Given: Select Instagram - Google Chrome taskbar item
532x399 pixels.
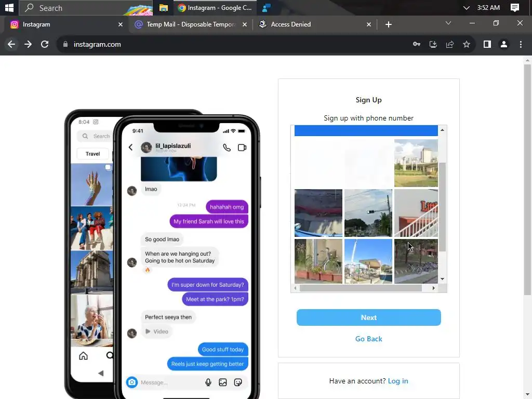Looking at the screenshot, I should point(215,7).
